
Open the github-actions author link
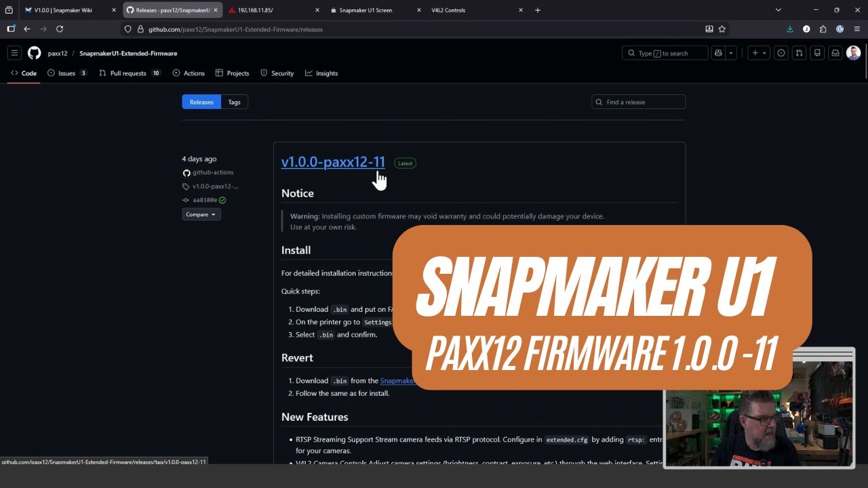[213, 173]
